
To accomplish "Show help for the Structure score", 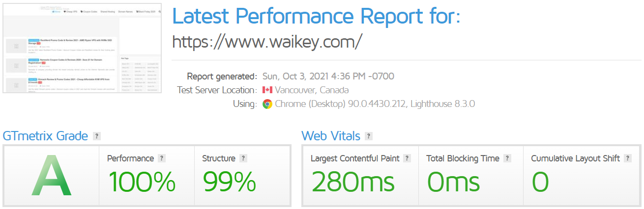I will coord(243,158).
